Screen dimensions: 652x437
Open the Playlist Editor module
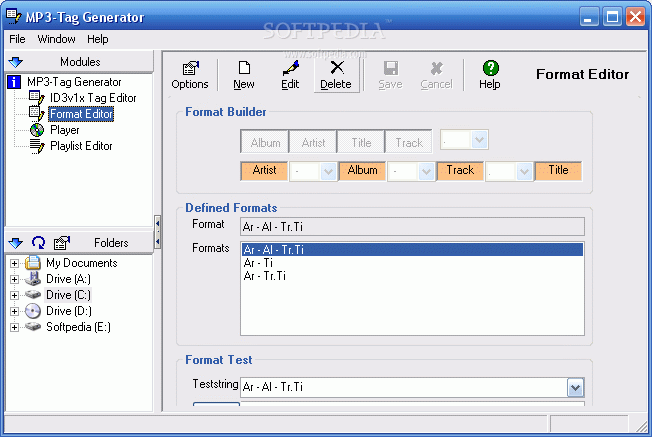pos(81,146)
